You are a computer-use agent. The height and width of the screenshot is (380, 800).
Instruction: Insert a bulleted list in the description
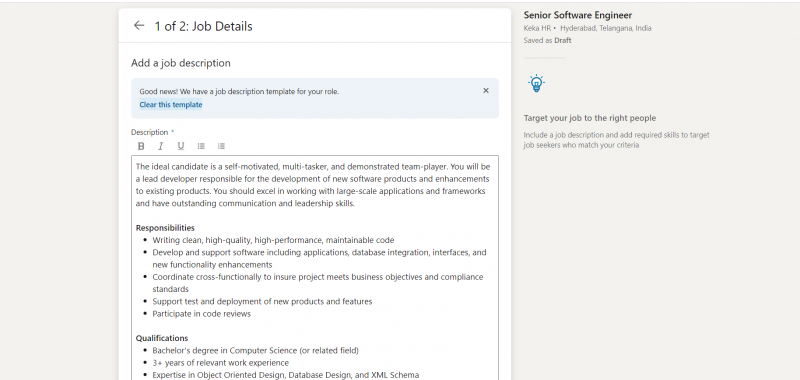(201, 146)
